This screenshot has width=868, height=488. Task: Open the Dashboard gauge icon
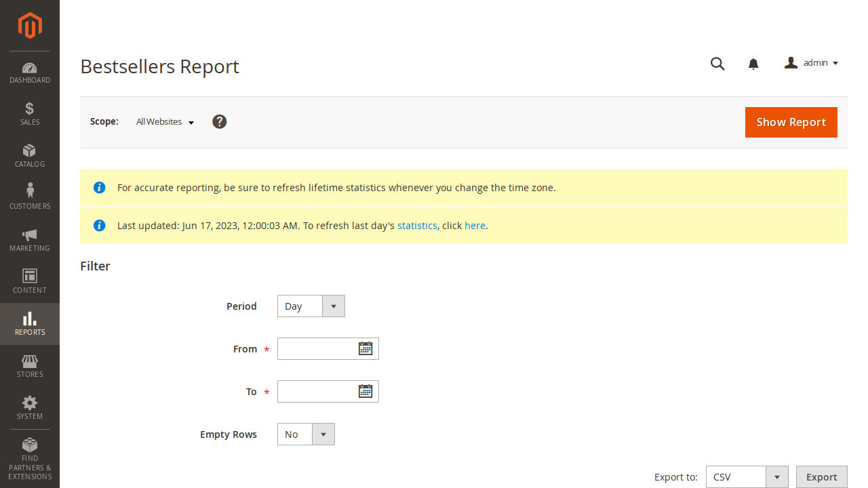(30, 68)
